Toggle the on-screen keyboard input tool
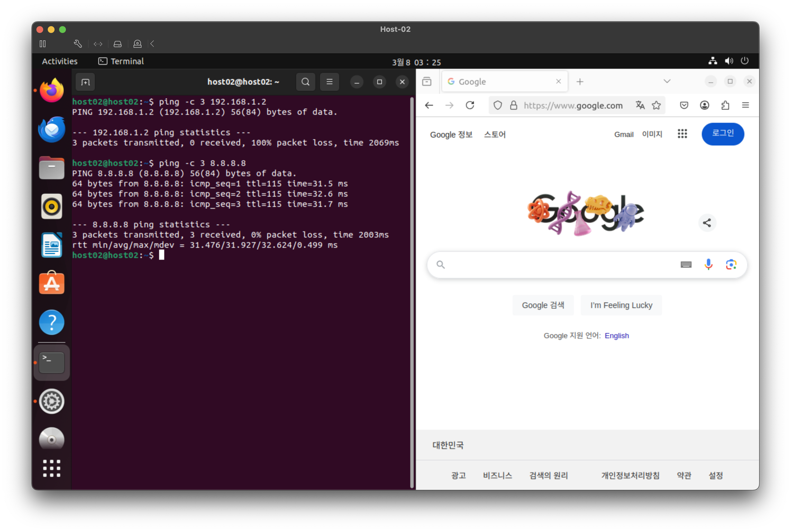Screen dimensions: 791x532 coord(686,264)
